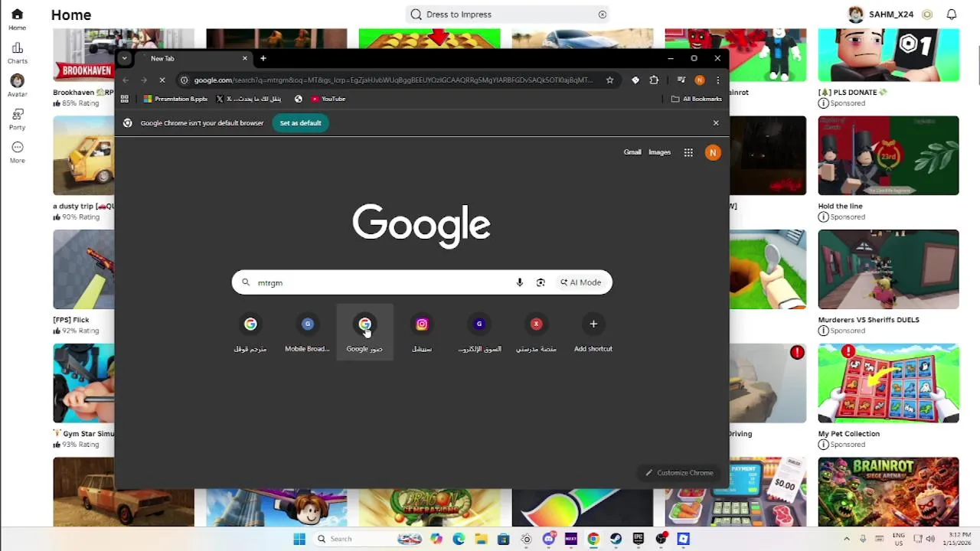
Task: Bookmark this page with the star
Action: (x=609, y=80)
